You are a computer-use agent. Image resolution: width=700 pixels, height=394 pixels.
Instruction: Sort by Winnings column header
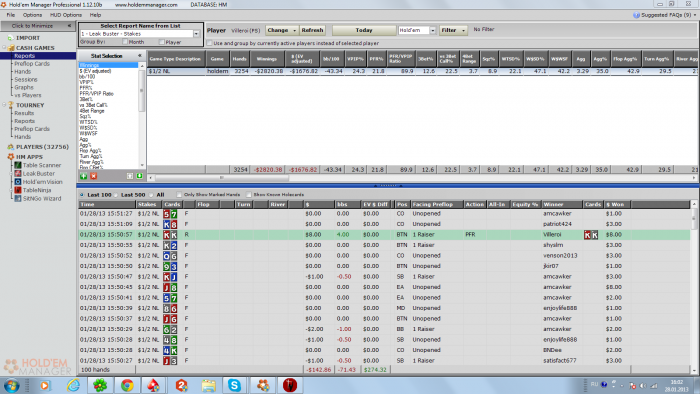point(267,59)
